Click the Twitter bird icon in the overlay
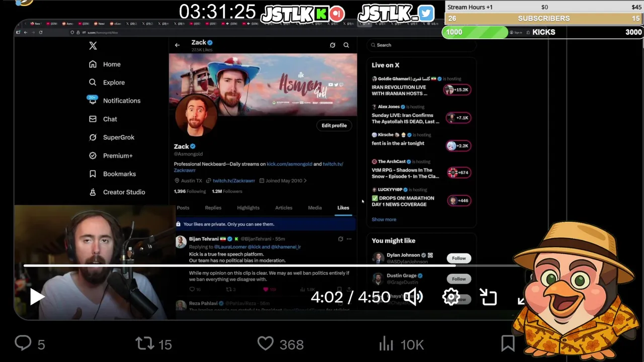The image size is (644, 362). (x=426, y=14)
